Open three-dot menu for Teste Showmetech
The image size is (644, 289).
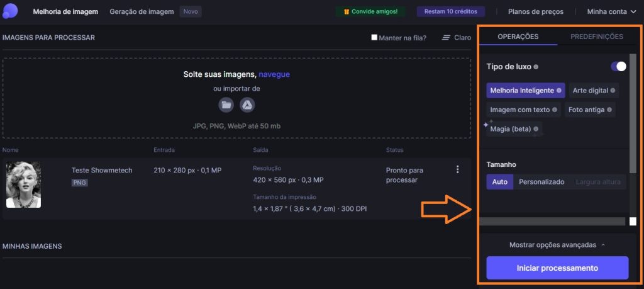coord(457,169)
